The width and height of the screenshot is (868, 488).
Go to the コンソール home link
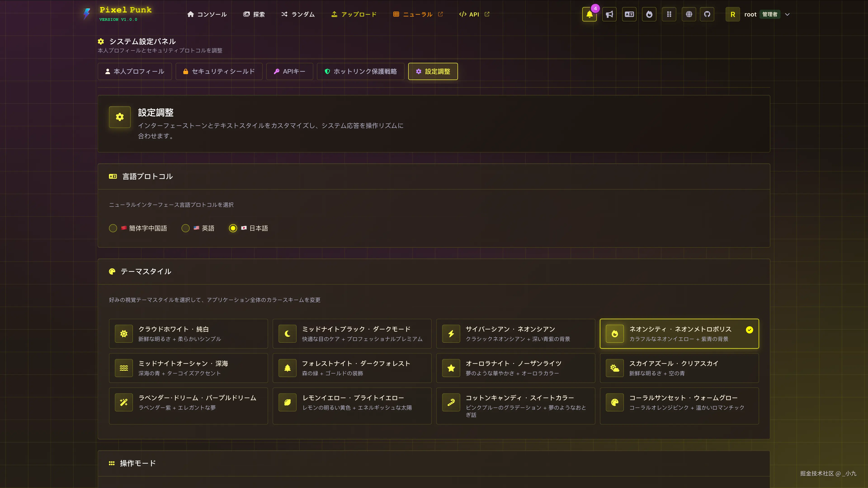207,14
